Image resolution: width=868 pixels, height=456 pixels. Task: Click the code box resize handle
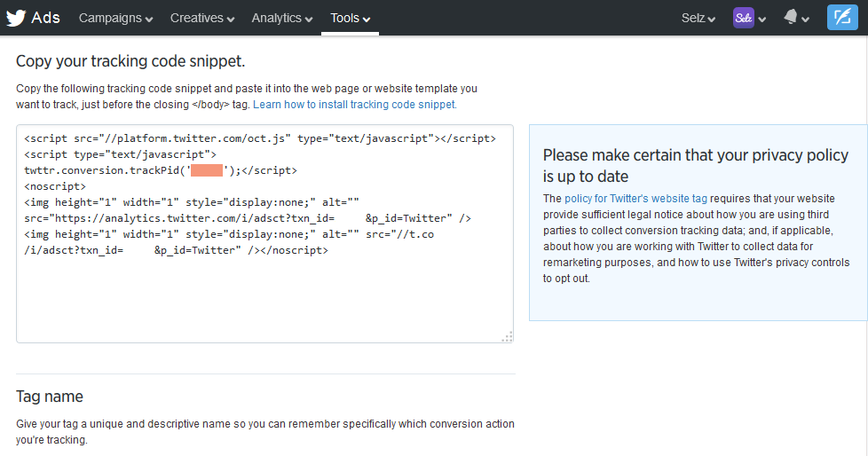pos(507,336)
